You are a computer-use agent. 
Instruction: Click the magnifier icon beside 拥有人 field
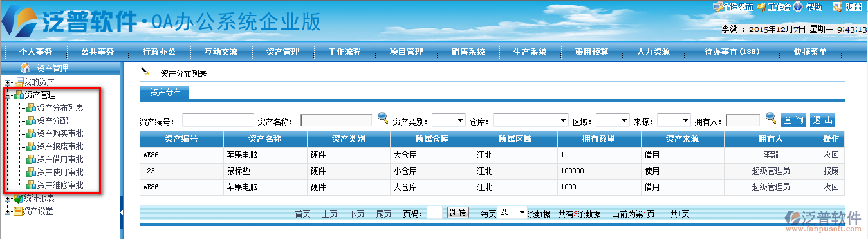(771, 118)
